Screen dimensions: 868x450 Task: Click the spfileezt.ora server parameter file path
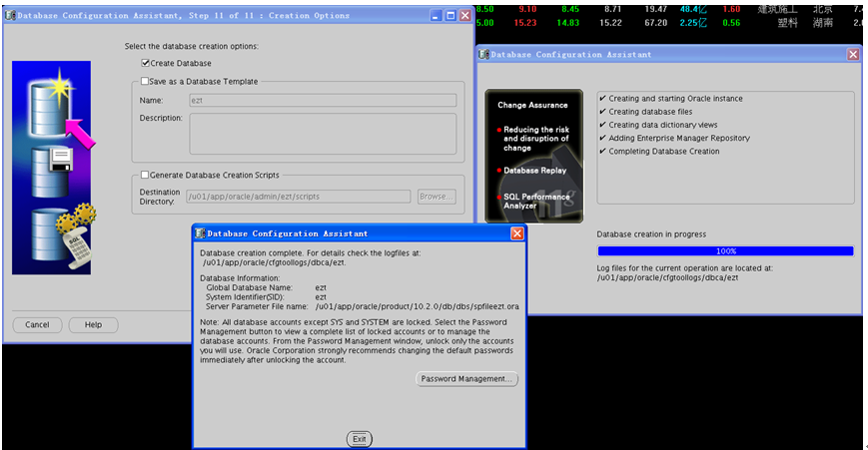tap(417, 306)
